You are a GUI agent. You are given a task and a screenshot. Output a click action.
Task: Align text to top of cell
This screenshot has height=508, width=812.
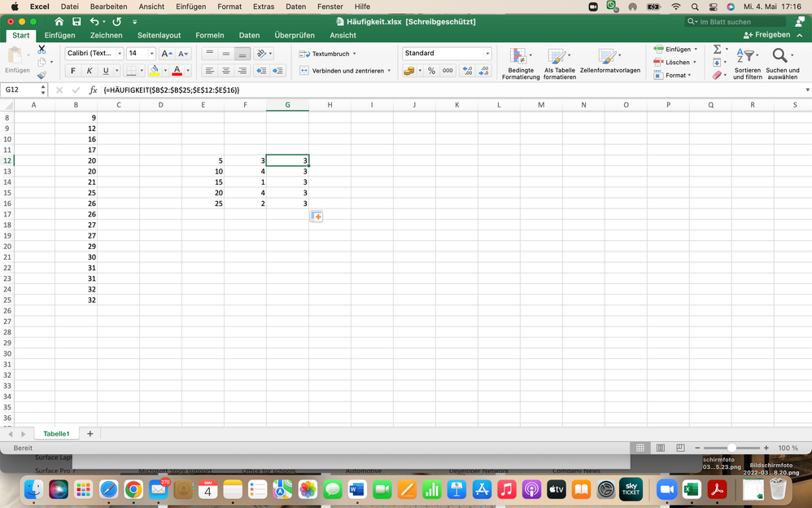(x=209, y=54)
